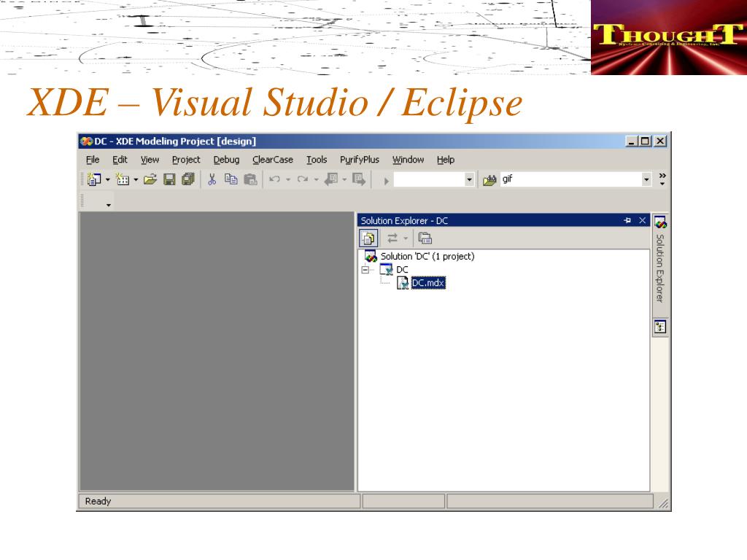The width and height of the screenshot is (747, 560).
Task: Click the New Project toolbar icon
Action: (94, 179)
